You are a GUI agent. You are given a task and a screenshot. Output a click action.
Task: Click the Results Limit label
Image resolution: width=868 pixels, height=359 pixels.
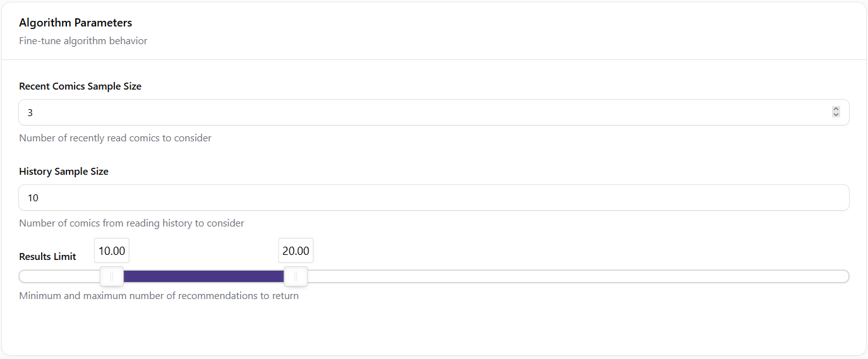[x=47, y=257]
